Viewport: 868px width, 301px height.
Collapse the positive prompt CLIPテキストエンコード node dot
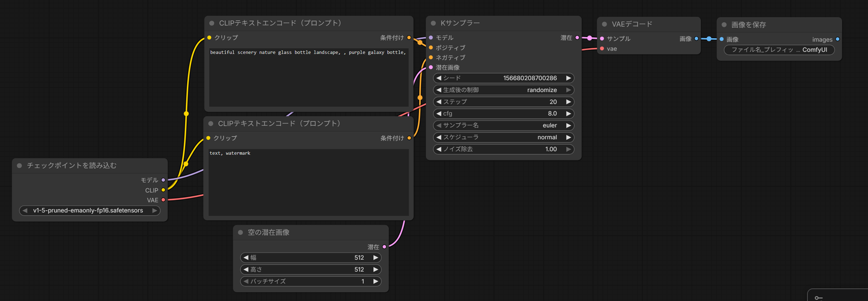(212, 23)
